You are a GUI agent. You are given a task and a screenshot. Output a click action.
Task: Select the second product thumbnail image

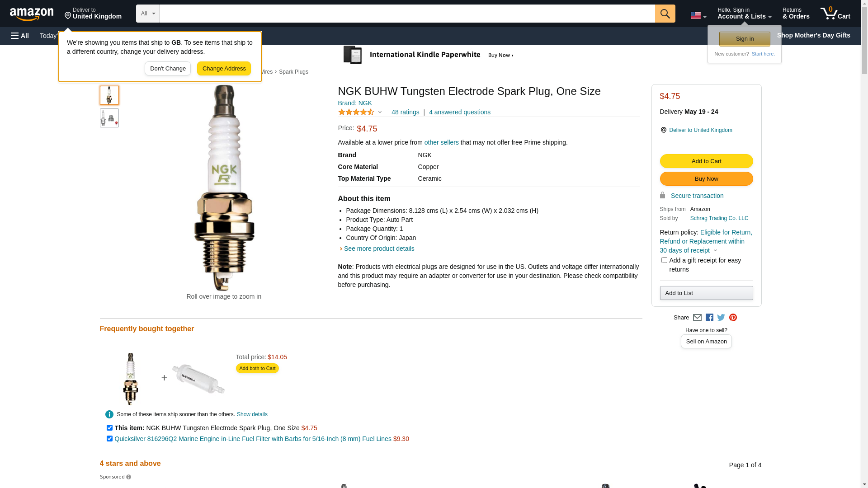[109, 118]
